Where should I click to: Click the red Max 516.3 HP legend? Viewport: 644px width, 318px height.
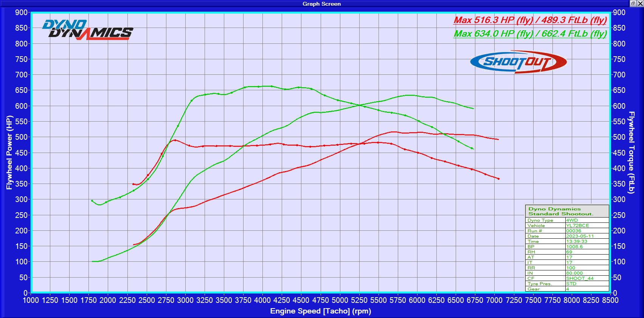coord(530,20)
